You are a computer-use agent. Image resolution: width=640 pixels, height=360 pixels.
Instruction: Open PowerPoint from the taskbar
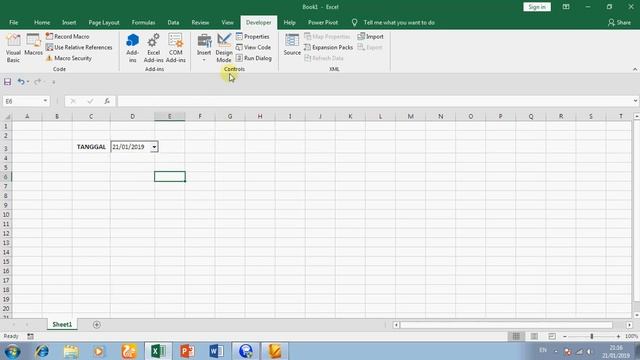click(187, 351)
